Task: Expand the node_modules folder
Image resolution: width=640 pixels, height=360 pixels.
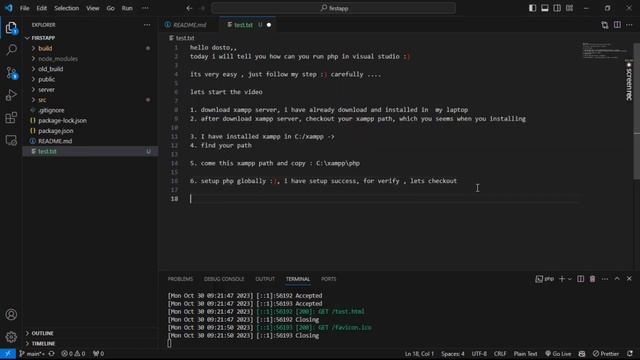Action: 91,59
